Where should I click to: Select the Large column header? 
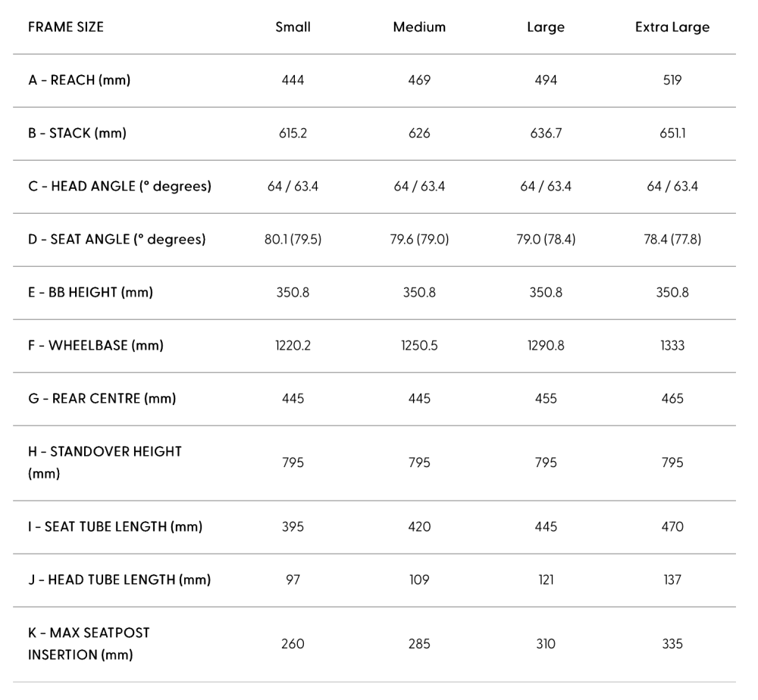point(546,27)
